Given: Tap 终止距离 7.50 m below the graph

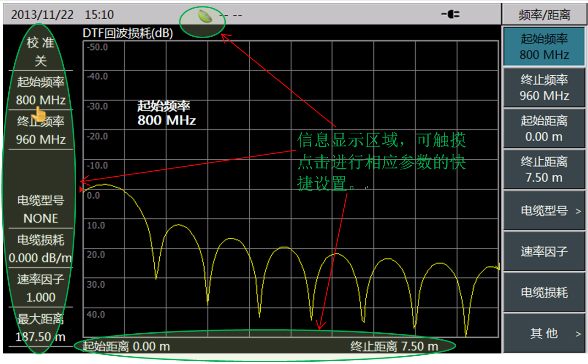Looking at the screenshot, I should coord(394,346).
